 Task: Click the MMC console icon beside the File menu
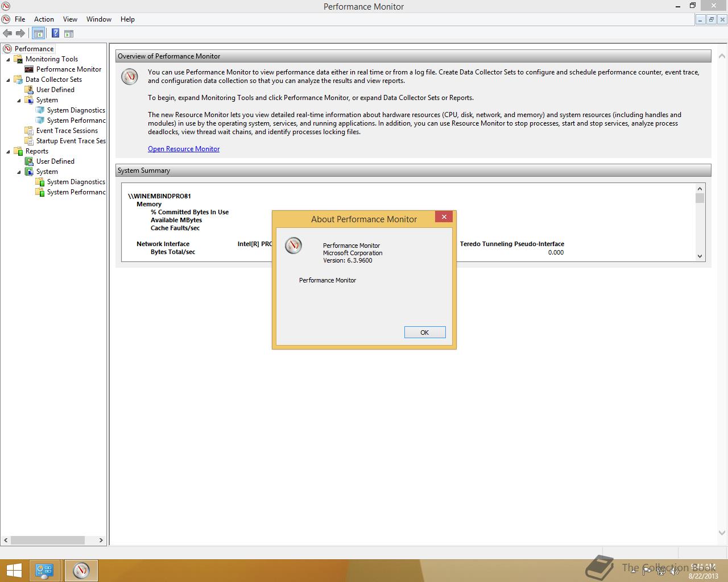pos(6,19)
